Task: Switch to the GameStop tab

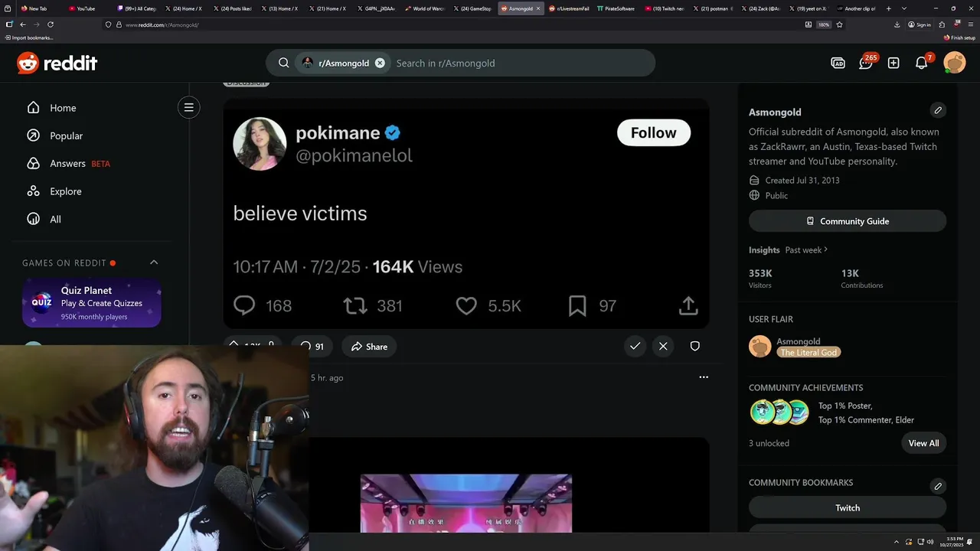Action: click(x=472, y=8)
